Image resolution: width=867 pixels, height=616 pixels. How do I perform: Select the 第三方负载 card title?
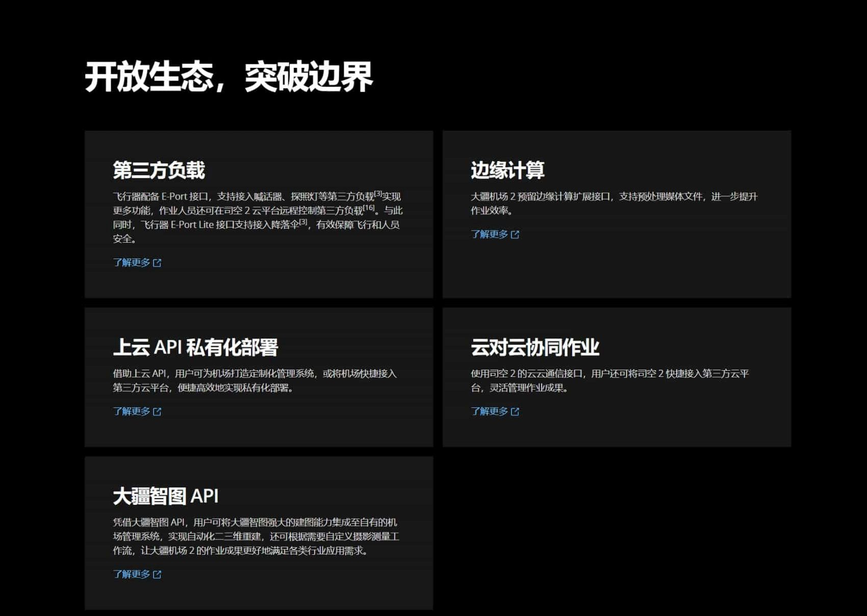pos(159,170)
